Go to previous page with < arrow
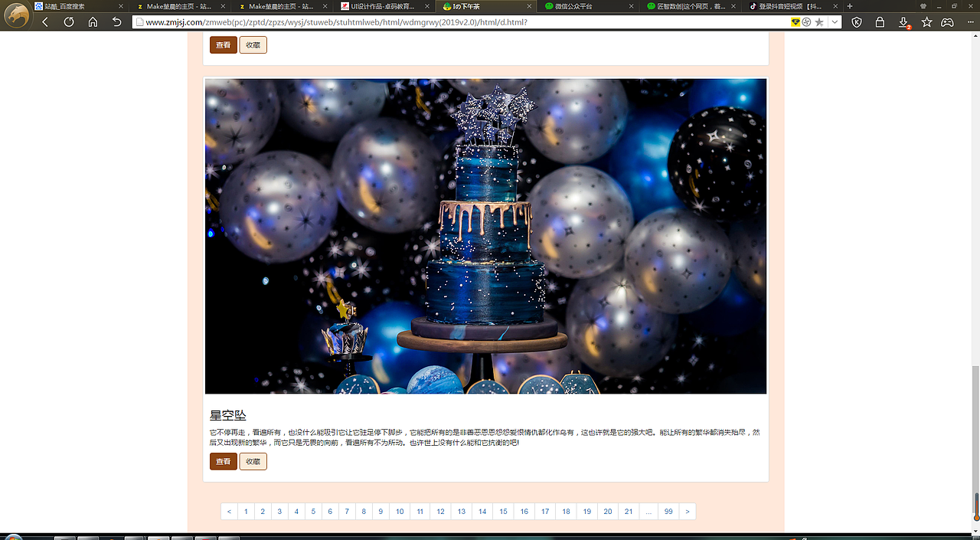Screen dimensions: 980x540 coord(230,512)
